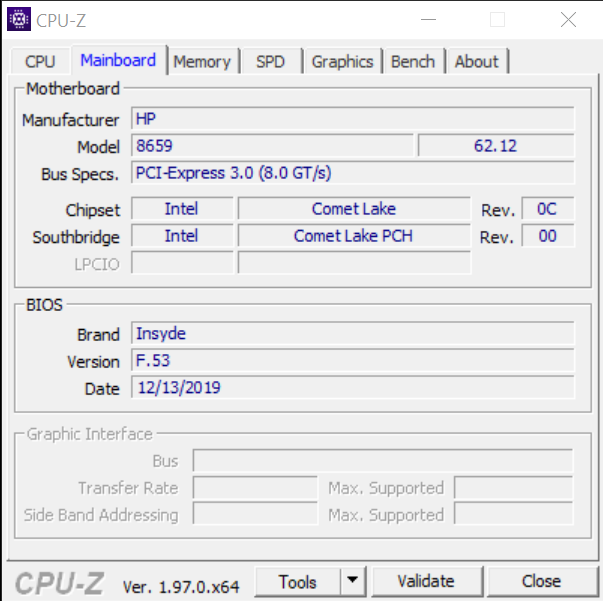Click the Manufacturer field showing HP
603x601 pixels.
tap(353, 119)
